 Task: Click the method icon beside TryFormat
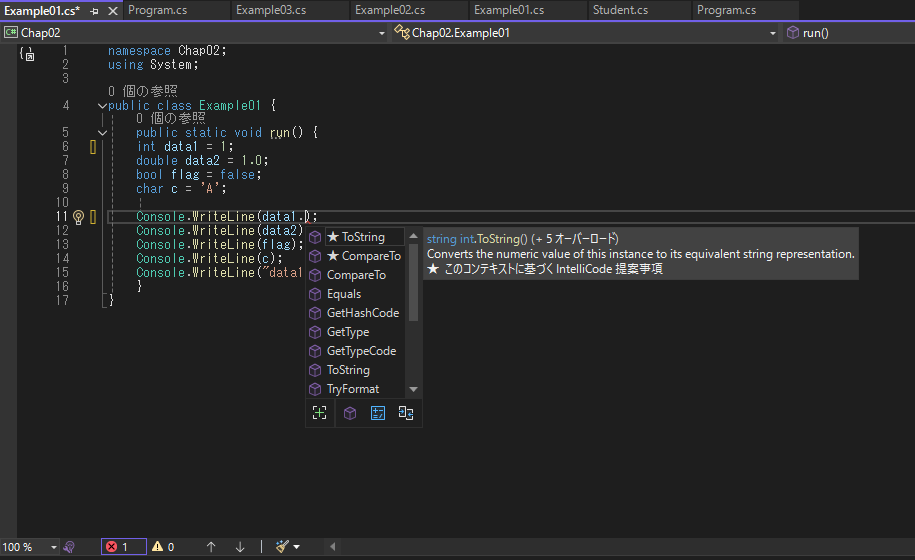click(315, 389)
